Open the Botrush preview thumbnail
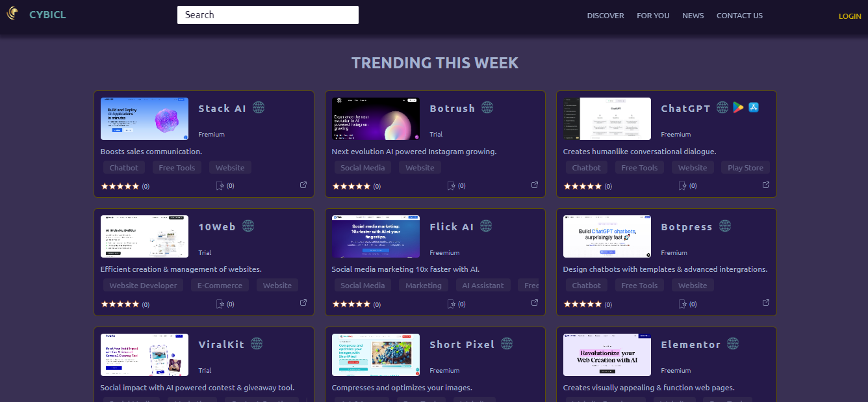Image resolution: width=868 pixels, height=402 pixels. point(376,118)
